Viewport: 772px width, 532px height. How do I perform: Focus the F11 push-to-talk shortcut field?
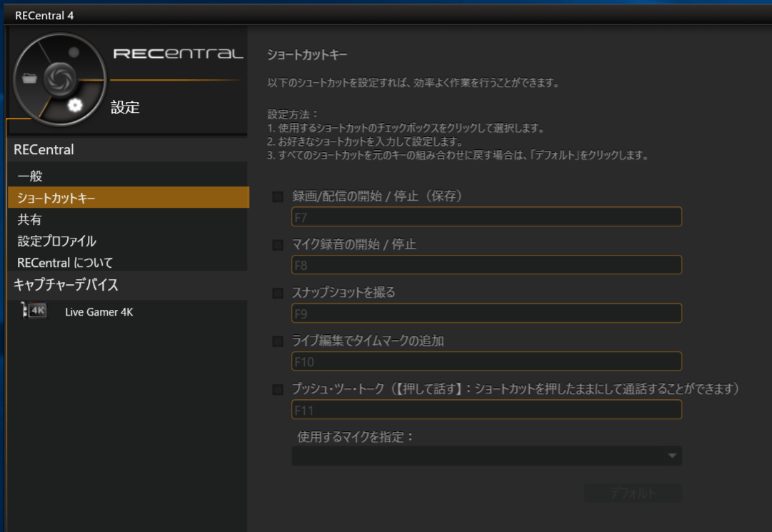pos(486,410)
